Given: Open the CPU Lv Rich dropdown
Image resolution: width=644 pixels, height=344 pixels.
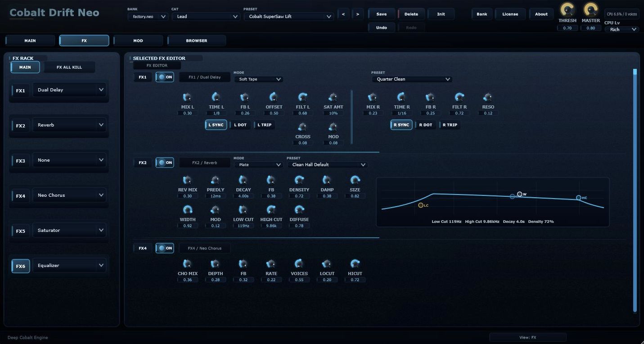Looking at the screenshot, I should [x=621, y=29].
